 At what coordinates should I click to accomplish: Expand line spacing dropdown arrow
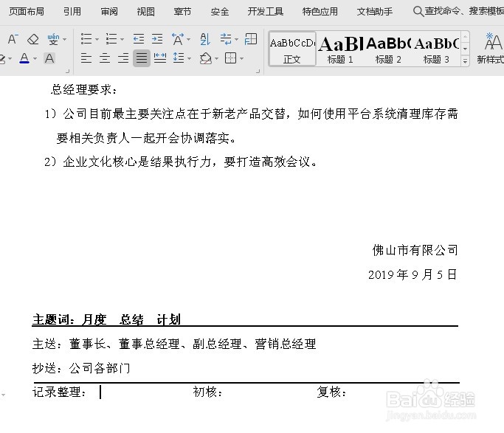pos(190,59)
